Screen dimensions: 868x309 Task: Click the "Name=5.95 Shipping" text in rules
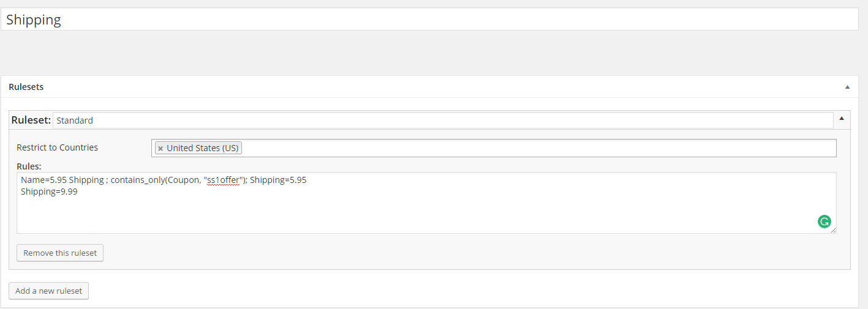(x=61, y=181)
